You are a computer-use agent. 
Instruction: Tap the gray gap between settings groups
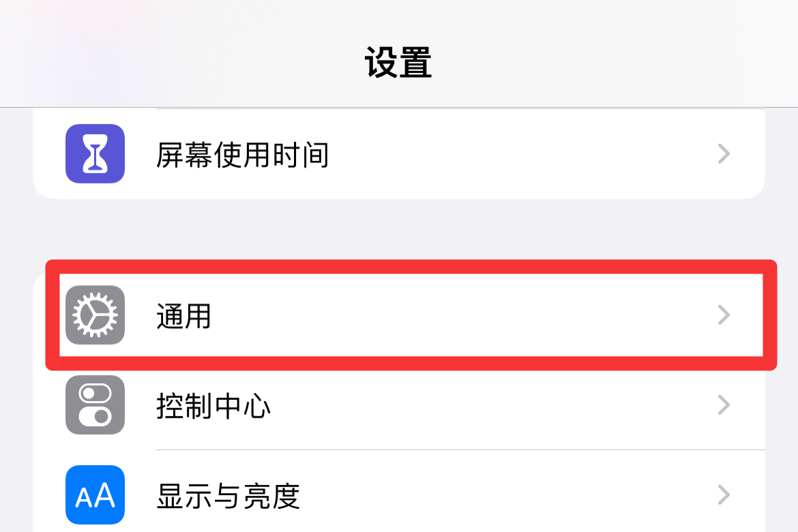coord(399,229)
